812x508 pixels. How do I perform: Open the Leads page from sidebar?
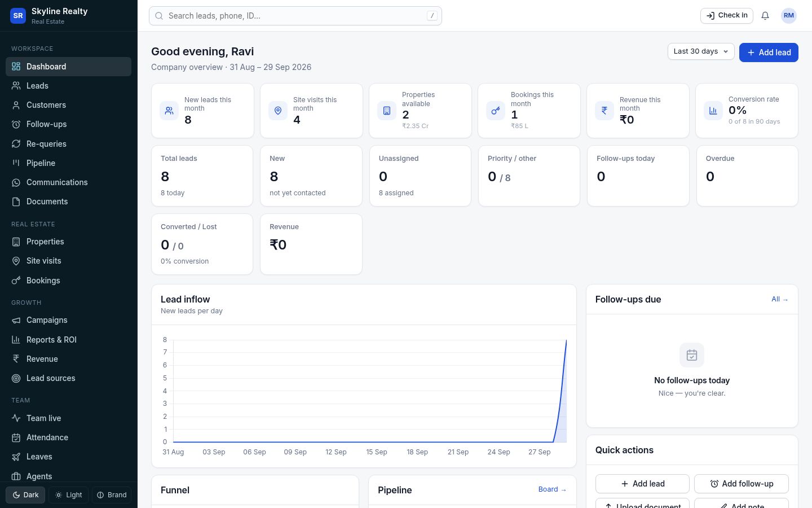click(x=68, y=86)
